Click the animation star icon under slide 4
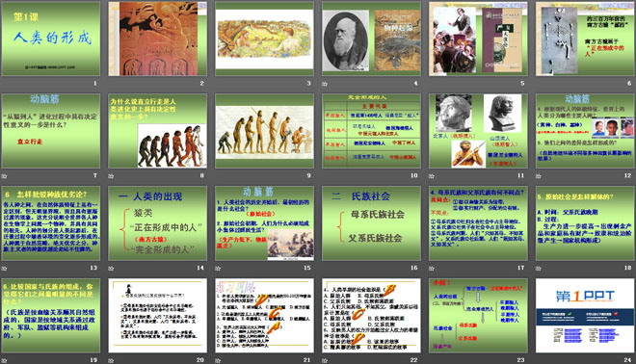636x364 pixels. click(x=325, y=84)
